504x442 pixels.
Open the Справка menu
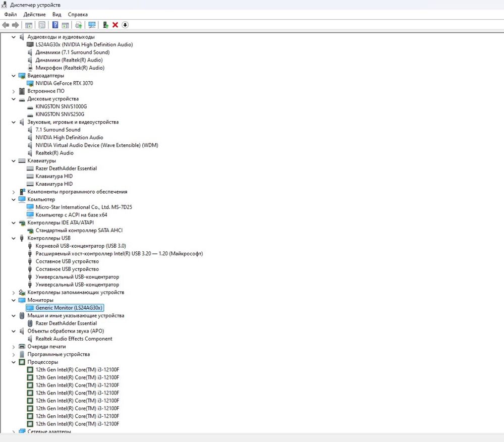pyautogui.click(x=78, y=15)
